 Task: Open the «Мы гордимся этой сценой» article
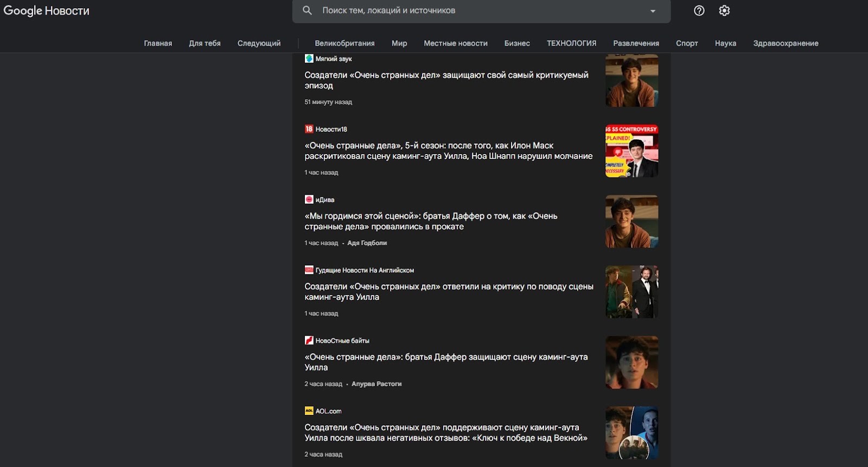[431, 221]
